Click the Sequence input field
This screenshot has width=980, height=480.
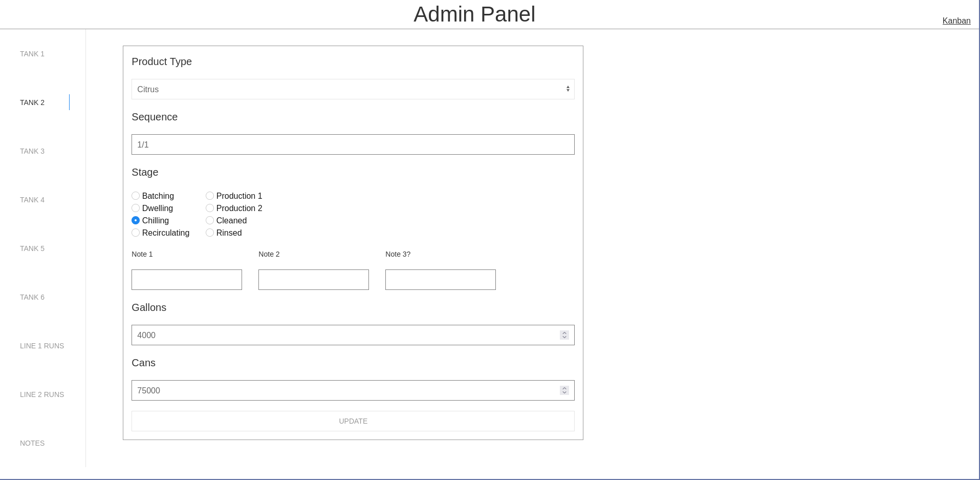353,144
